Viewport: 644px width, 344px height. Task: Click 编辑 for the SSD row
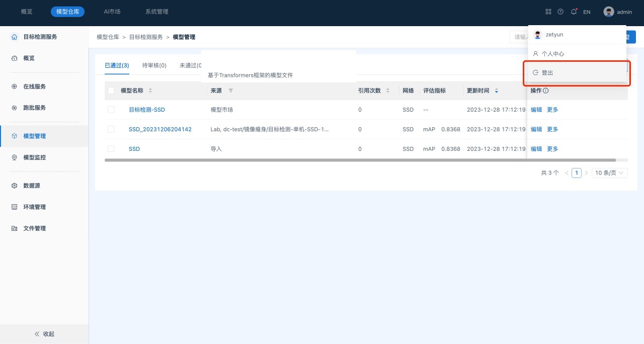click(x=536, y=149)
